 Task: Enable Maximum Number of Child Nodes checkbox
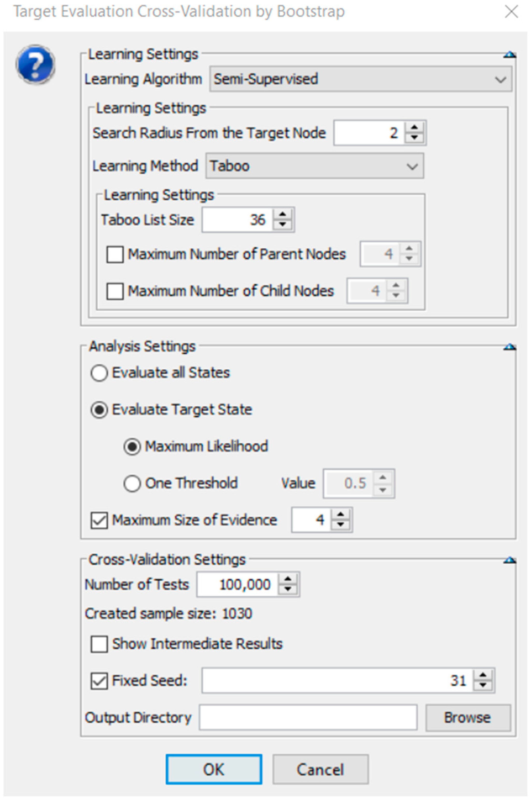click(115, 291)
